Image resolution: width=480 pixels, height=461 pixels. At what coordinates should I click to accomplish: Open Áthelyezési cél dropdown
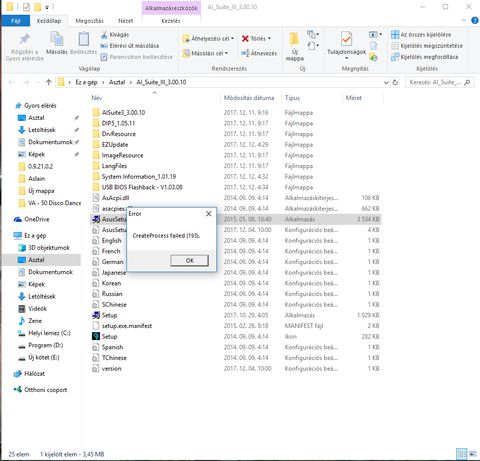coord(208,39)
